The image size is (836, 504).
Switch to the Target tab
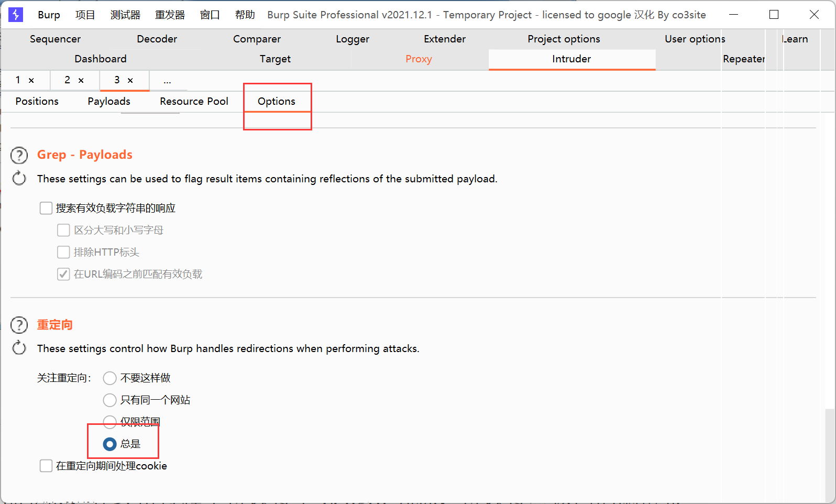pos(275,59)
